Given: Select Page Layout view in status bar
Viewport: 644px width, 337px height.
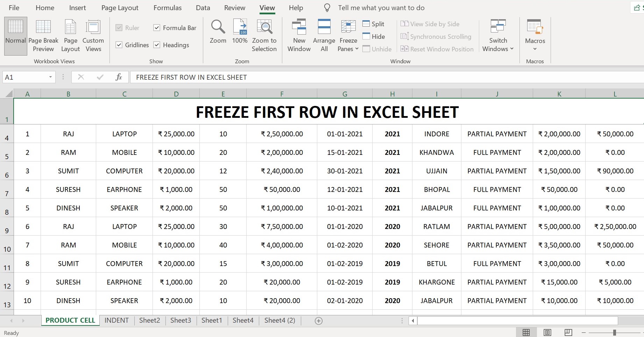Looking at the screenshot, I should point(547,332).
